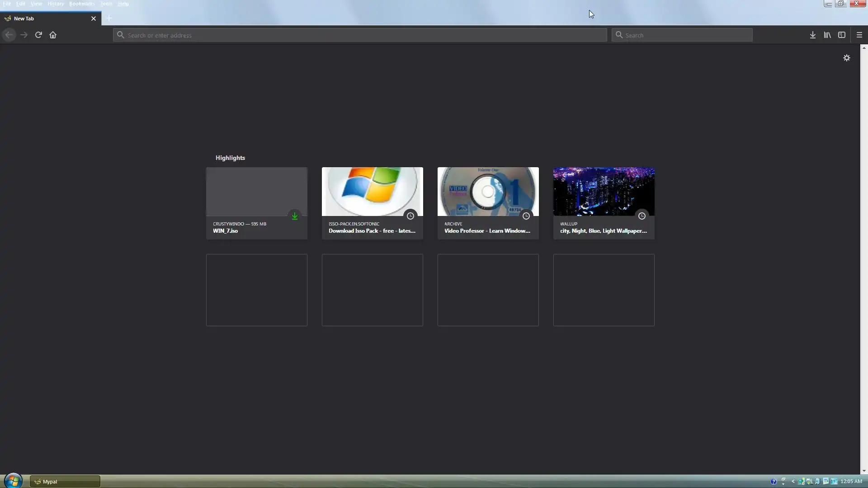Click the Windows Start orb
This screenshot has width=868, height=488.
coord(13,481)
